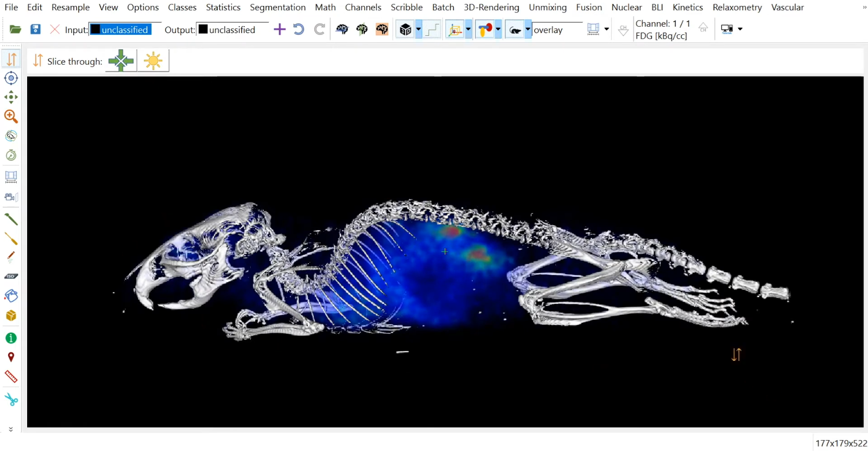
Task: Toggle the slice-through arrows tool in sidebar
Action: 11,59
